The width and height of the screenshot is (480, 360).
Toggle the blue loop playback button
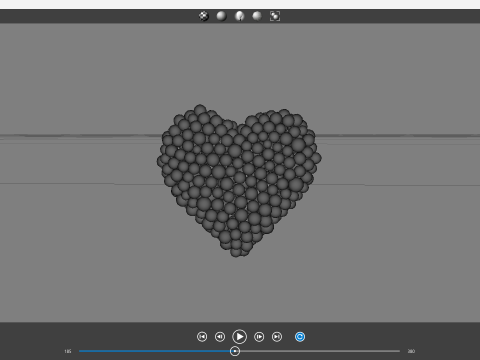300,337
